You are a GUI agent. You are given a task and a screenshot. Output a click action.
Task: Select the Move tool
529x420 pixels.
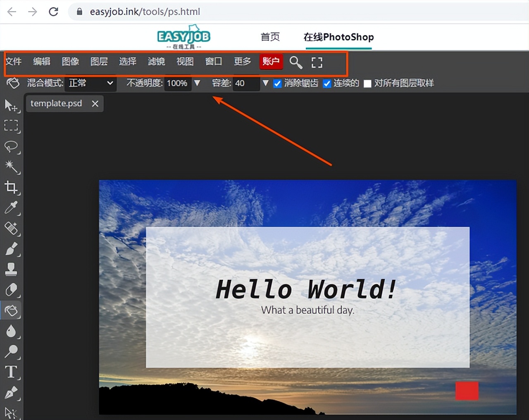click(x=12, y=106)
